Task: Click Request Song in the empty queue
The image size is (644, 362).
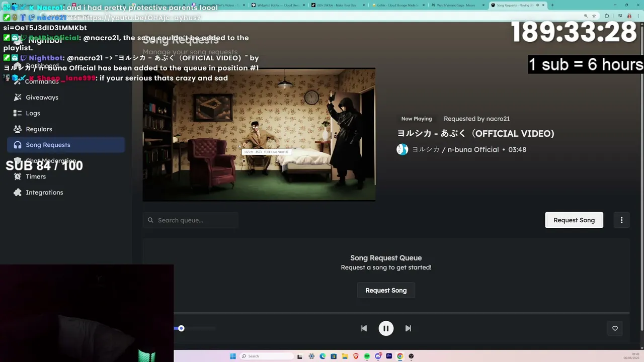Action: 386,291
